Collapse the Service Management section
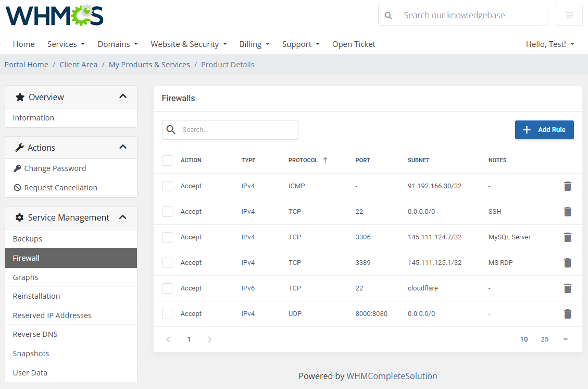This screenshot has height=389, width=588. [123, 217]
